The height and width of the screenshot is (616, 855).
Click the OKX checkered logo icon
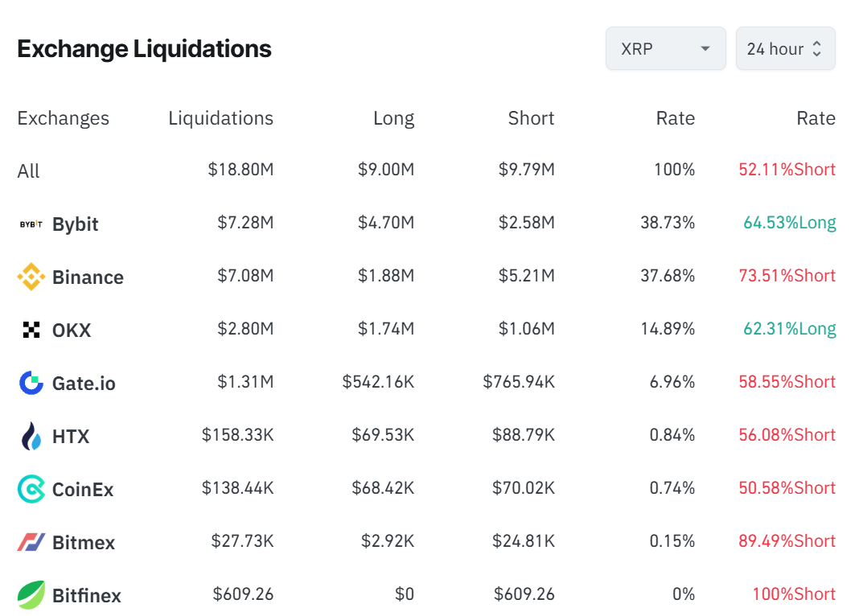(31, 330)
